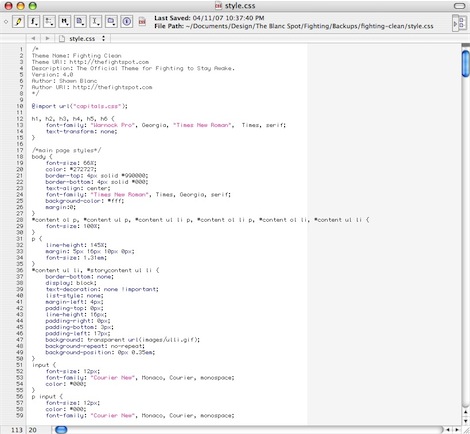This screenshot has height=434, width=470.
Task: Click the horizontal scrollbar left arrow
Action: point(448,430)
